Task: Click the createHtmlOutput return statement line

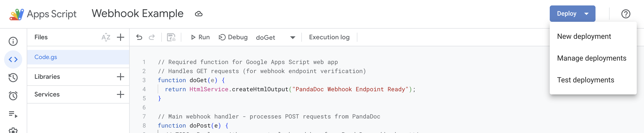Action: coord(290,89)
